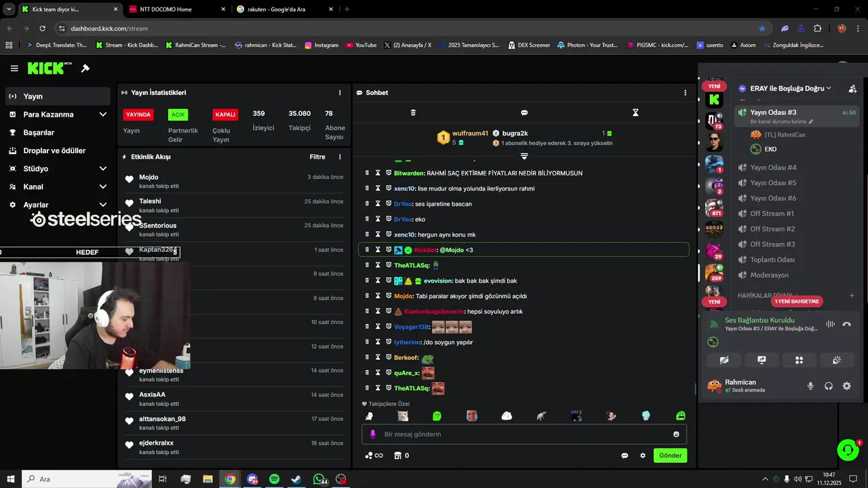The width and height of the screenshot is (868, 488).
Task: Select Yayın in Kick sidebar
Action: tap(58, 96)
